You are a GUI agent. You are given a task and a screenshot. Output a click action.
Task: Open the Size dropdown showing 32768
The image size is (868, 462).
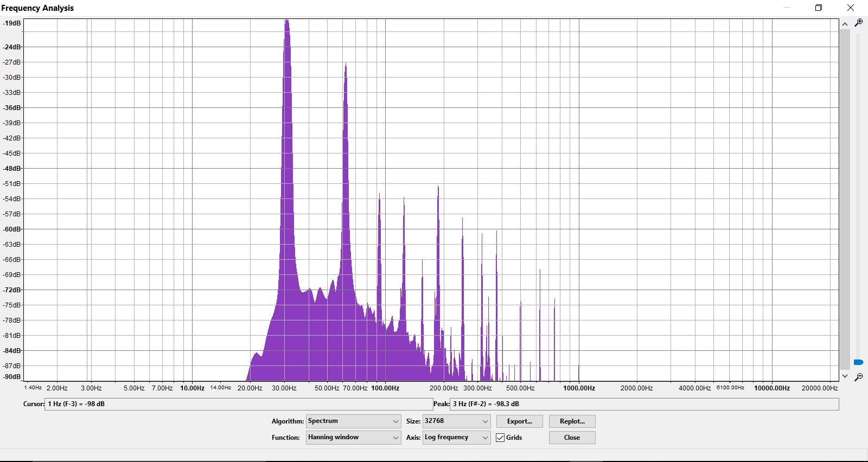tap(456, 421)
